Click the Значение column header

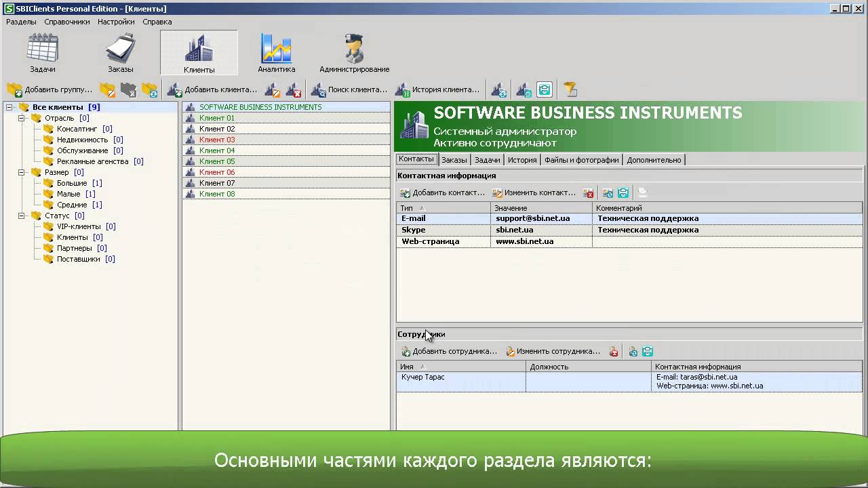[542, 208]
